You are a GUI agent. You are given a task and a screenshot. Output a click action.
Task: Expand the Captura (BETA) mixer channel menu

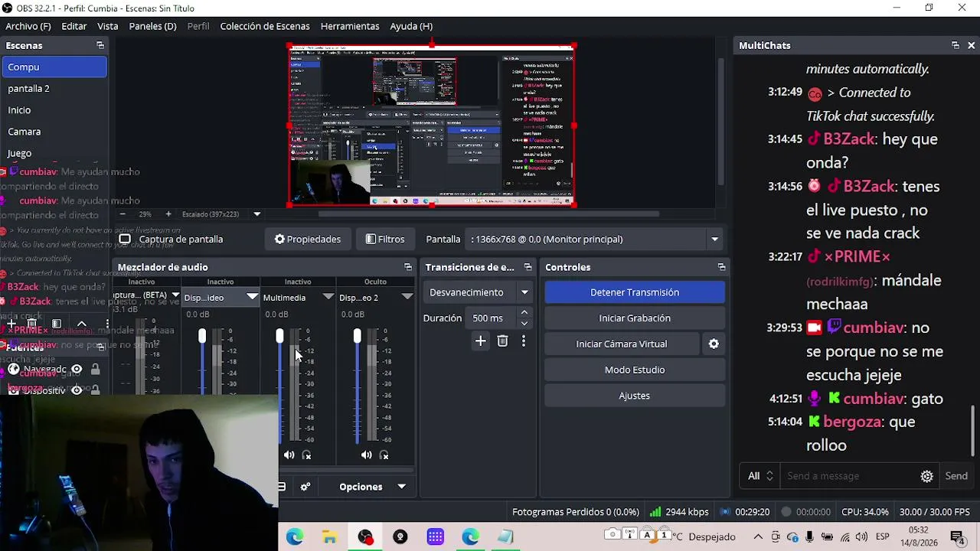click(x=175, y=296)
